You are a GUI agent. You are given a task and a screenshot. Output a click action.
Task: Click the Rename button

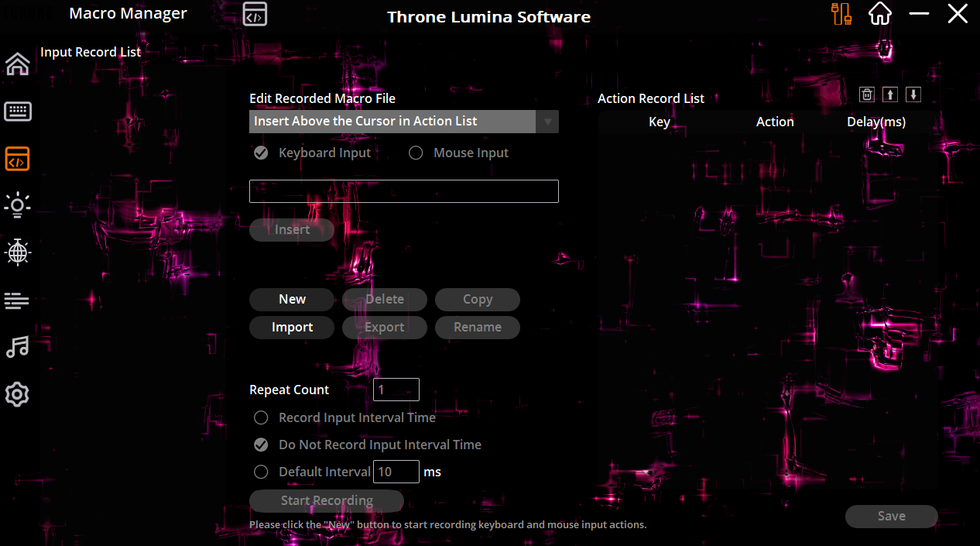[478, 328]
